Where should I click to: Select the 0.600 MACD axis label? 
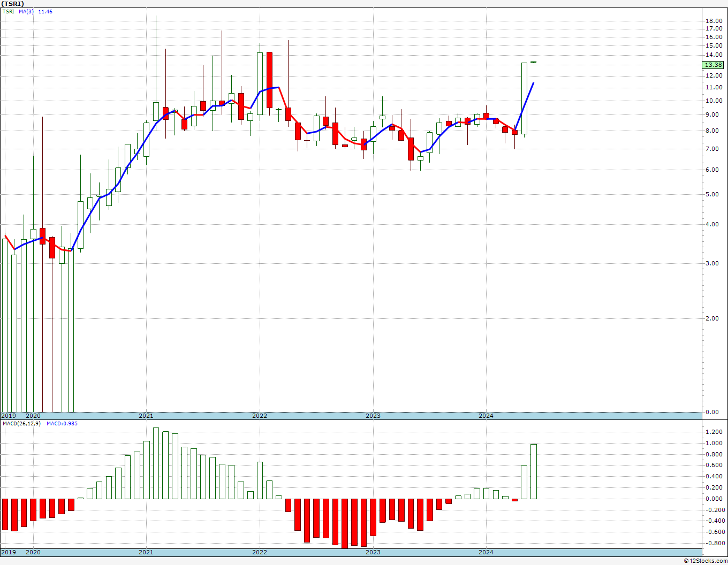coord(715,465)
